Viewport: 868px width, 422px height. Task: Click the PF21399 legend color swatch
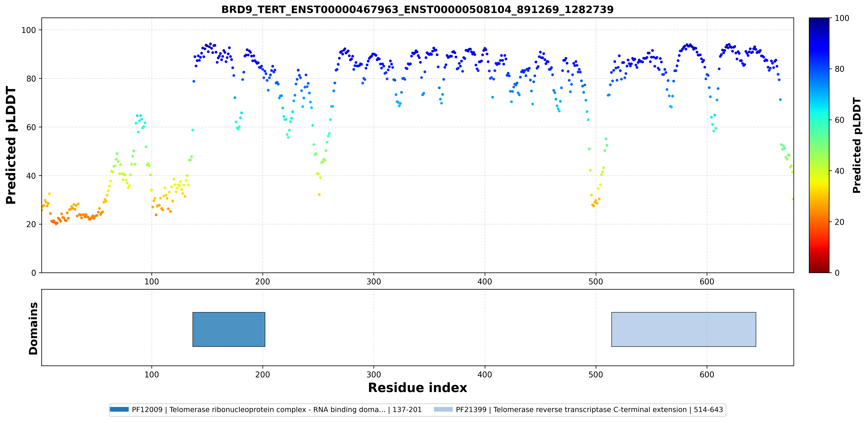click(443, 410)
